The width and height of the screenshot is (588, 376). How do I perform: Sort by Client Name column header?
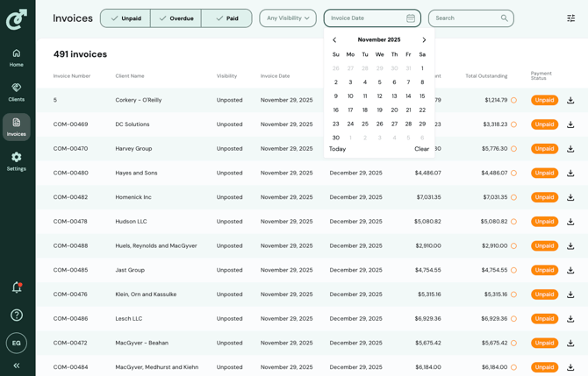130,76
